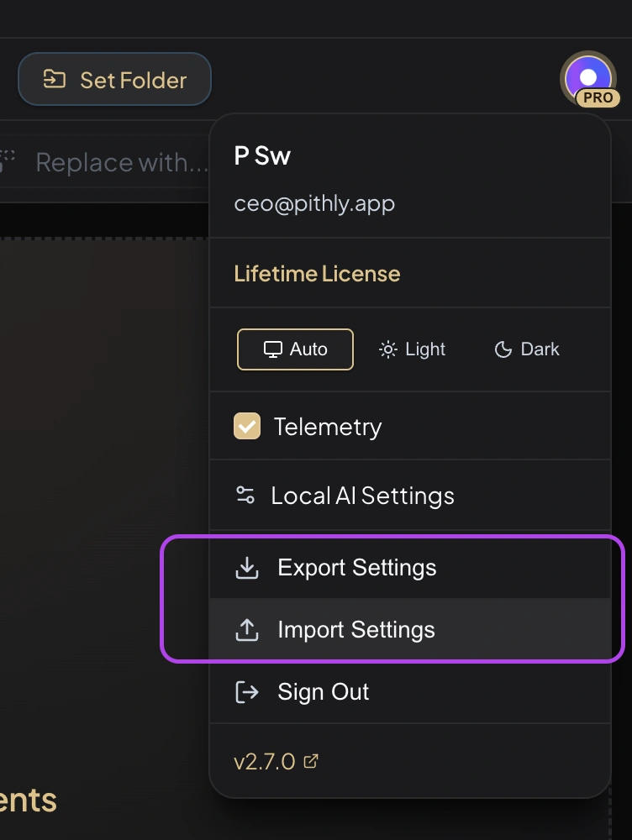Click the Replace with text field

tap(121, 162)
